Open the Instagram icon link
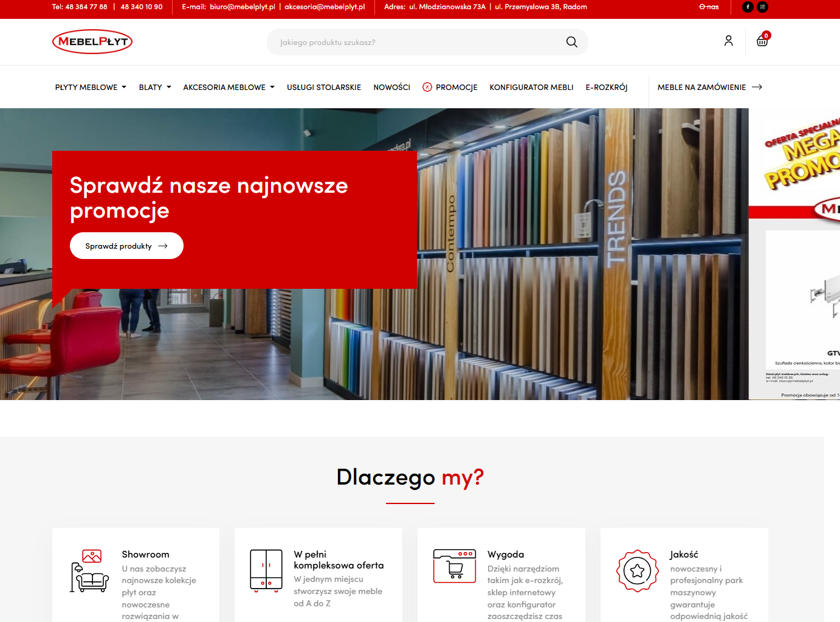This screenshot has width=840, height=622. [762, 7]
